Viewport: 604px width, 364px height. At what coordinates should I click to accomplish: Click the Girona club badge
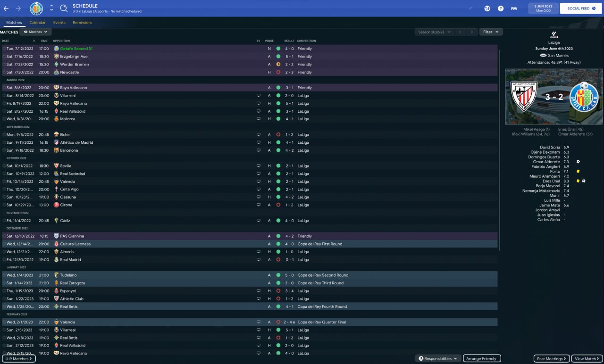[x=56, y=205]
